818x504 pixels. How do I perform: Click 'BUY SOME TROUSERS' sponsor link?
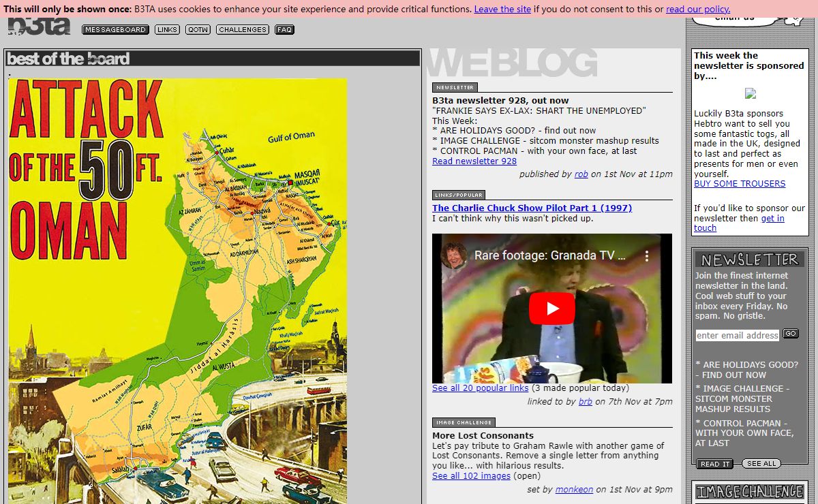pyautogui.click(x=740, y=184)
